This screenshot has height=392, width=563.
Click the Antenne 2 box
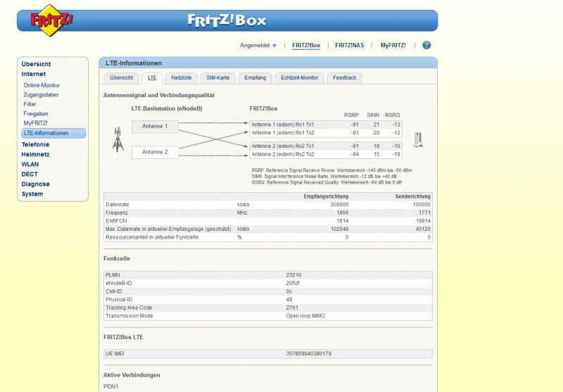point(155,152)
